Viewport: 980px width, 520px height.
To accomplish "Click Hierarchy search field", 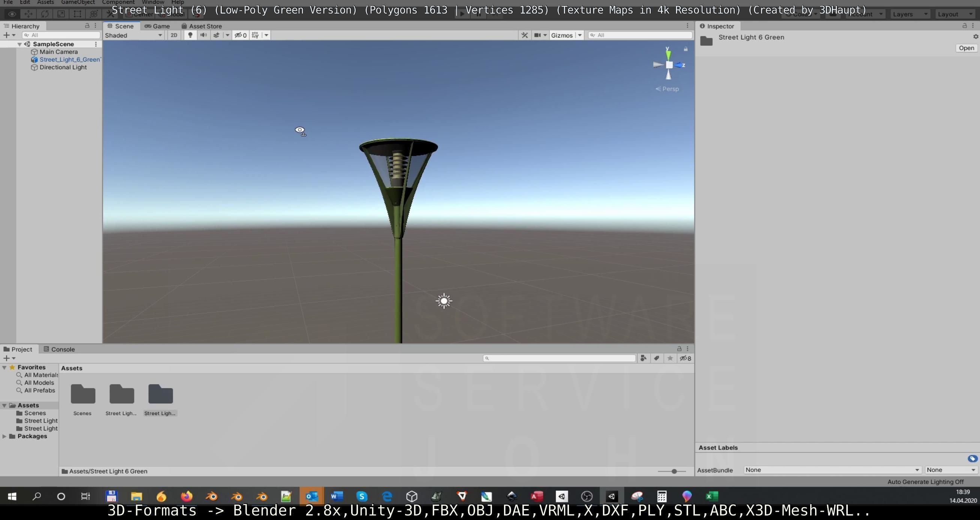I will 61,35.
